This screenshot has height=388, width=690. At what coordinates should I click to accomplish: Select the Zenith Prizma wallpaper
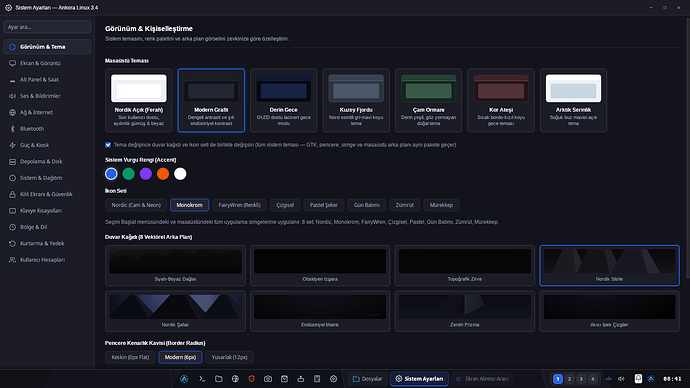click(x=465, y=311)
